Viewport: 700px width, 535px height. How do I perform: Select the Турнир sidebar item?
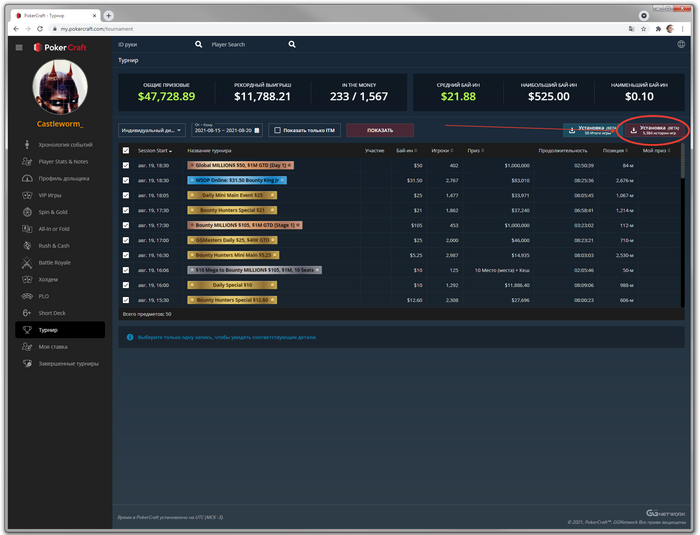(x=60, y=330)
